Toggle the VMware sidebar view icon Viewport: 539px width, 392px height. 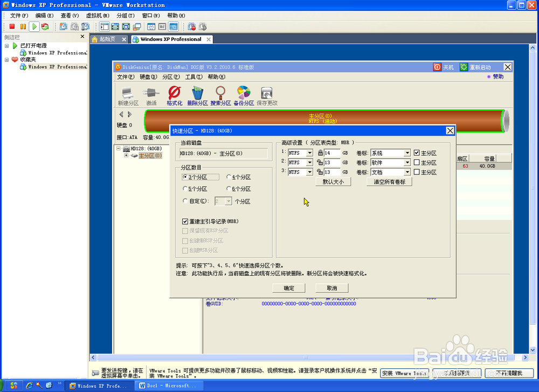point(105,26)
